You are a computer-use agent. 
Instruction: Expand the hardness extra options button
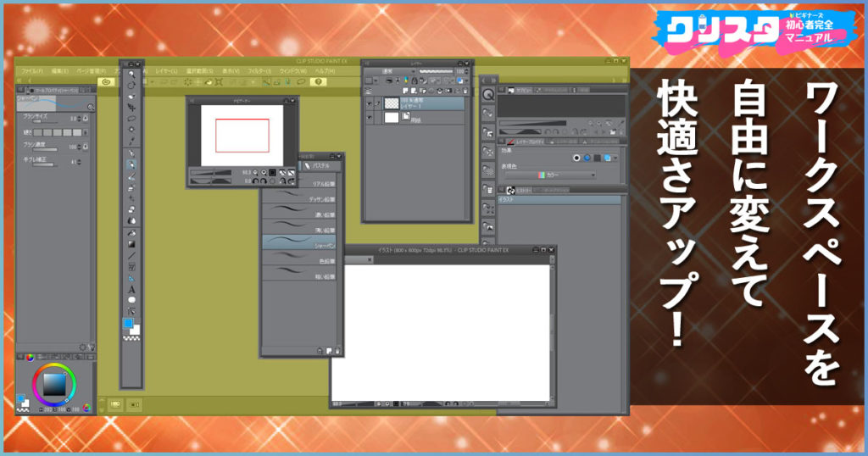[x=86, y=133]
